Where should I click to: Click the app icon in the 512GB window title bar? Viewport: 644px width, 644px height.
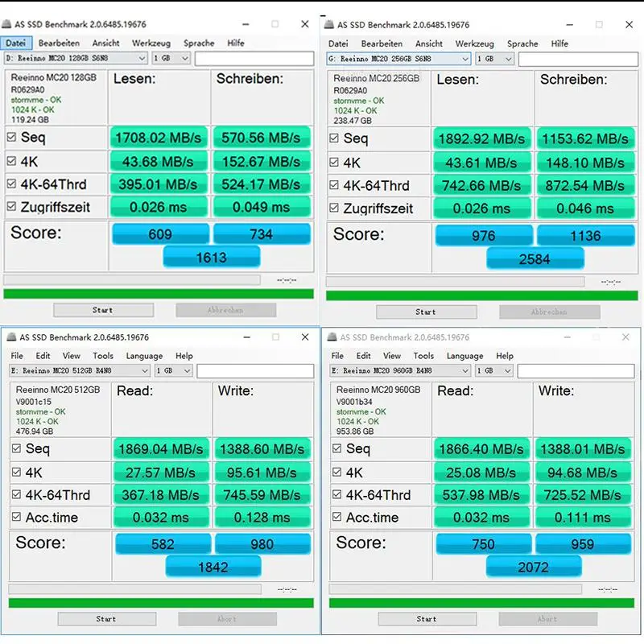[11, 337]
